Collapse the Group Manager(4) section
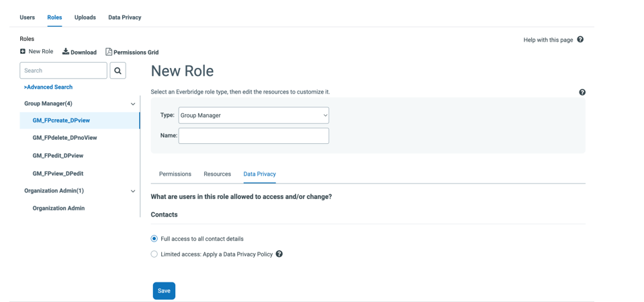 [x=132, y=104]
